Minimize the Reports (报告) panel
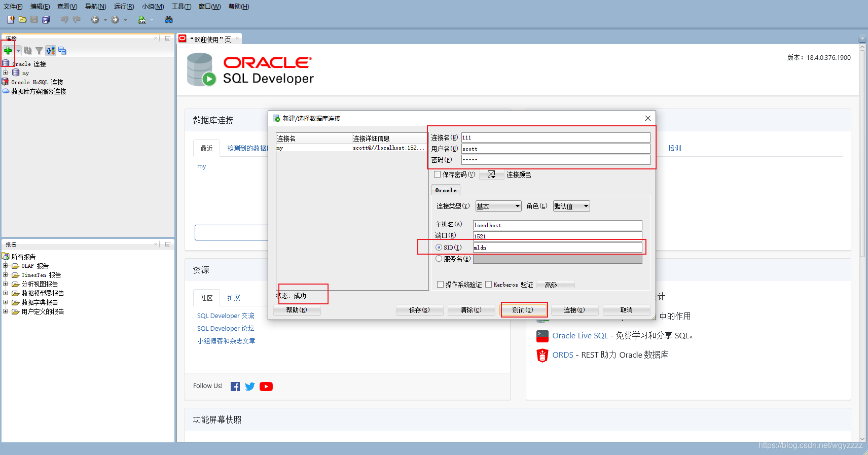The height and width of the screenshot is (455, 868). [167, 244]
